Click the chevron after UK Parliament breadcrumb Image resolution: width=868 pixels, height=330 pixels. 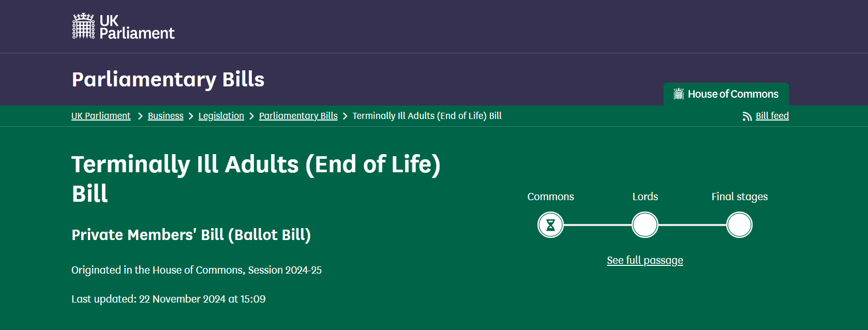140,116
